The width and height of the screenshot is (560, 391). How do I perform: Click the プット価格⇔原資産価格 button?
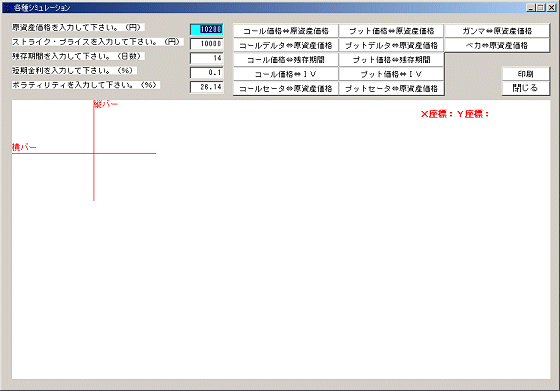coord(391,31)
